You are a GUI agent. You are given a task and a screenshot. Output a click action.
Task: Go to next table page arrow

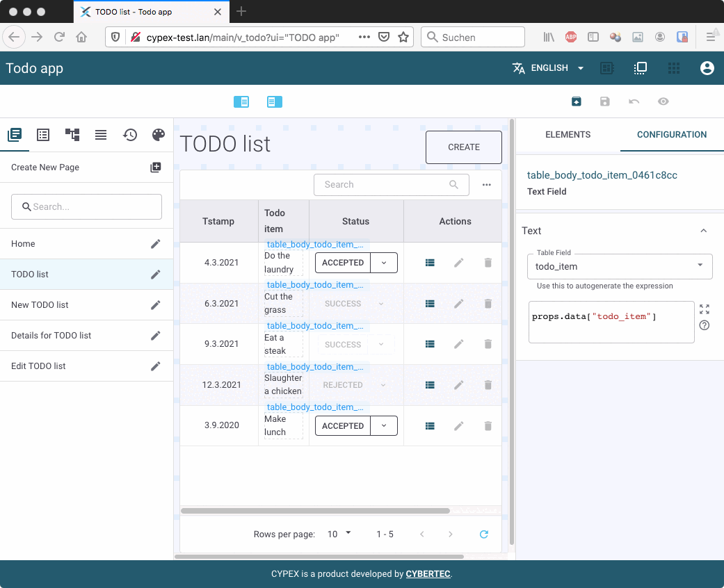[450, 534]
